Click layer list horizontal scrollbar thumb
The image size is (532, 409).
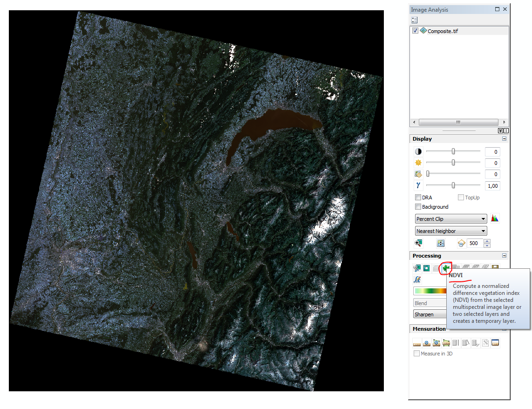point(458,122)
